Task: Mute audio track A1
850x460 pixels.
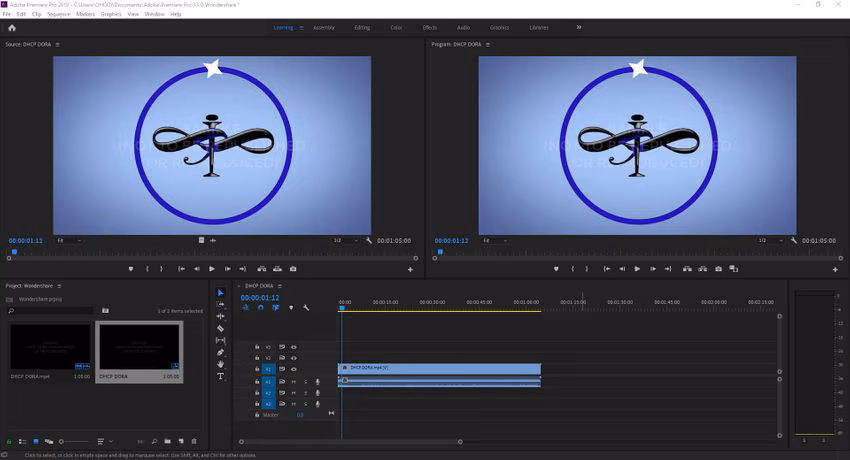Action: tap(293, 382)
